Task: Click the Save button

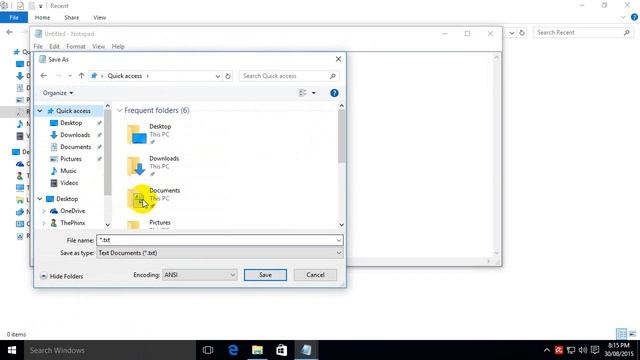Action: (265, 275)
